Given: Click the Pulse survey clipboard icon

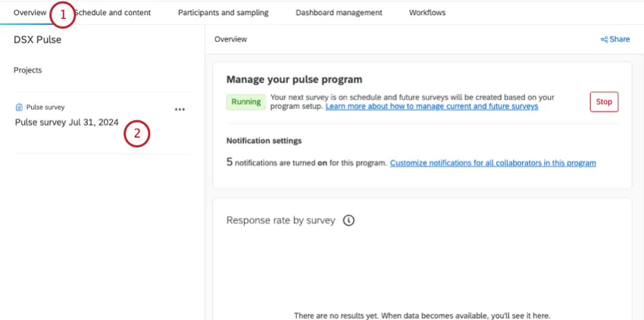Looking at the screenshot, I should 19,107.
